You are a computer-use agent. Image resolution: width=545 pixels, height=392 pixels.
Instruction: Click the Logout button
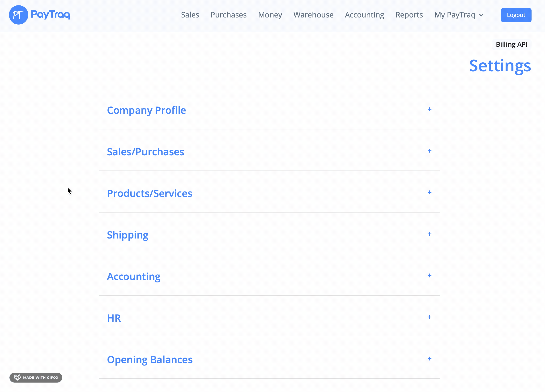(x=516, y=15)
